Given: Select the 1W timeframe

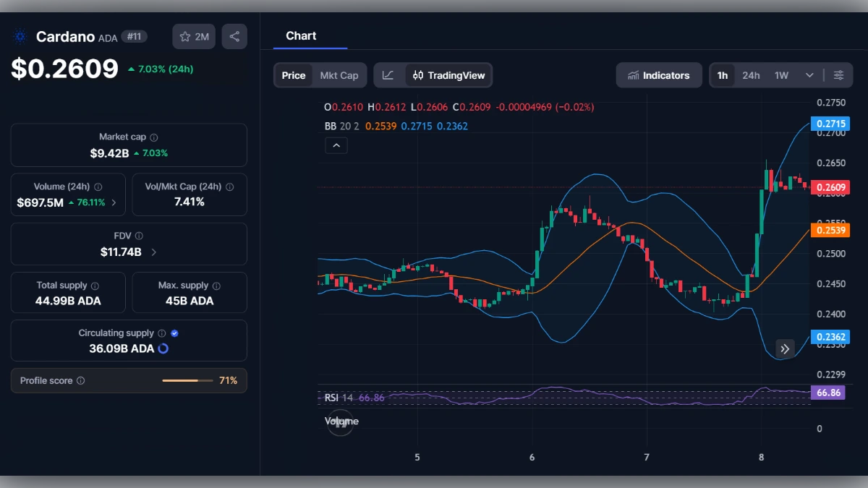Looking at the screenshot, I should pos(780,74).
